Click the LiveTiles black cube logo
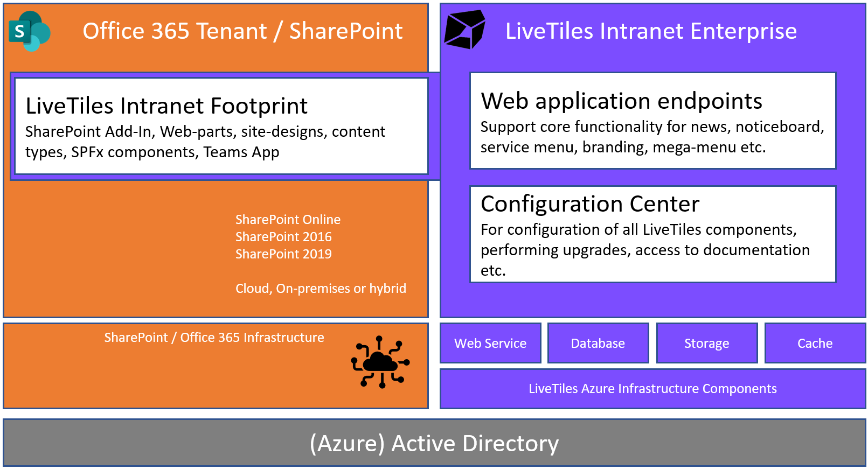This screenshot has height=469, width=868. click(464, 30)
